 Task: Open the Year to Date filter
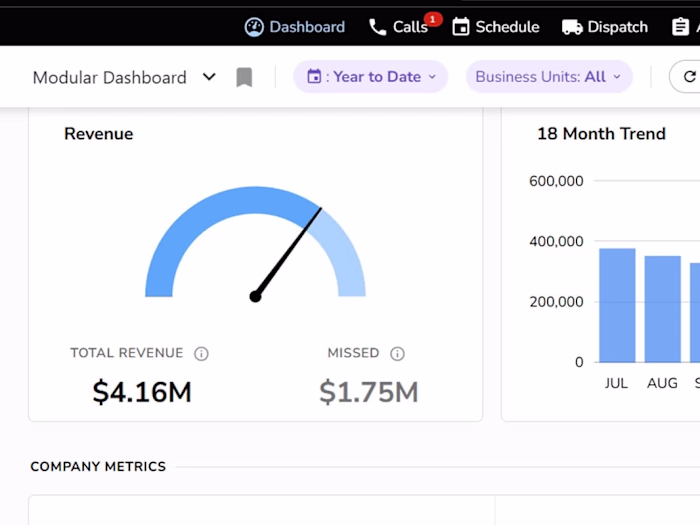371,77
